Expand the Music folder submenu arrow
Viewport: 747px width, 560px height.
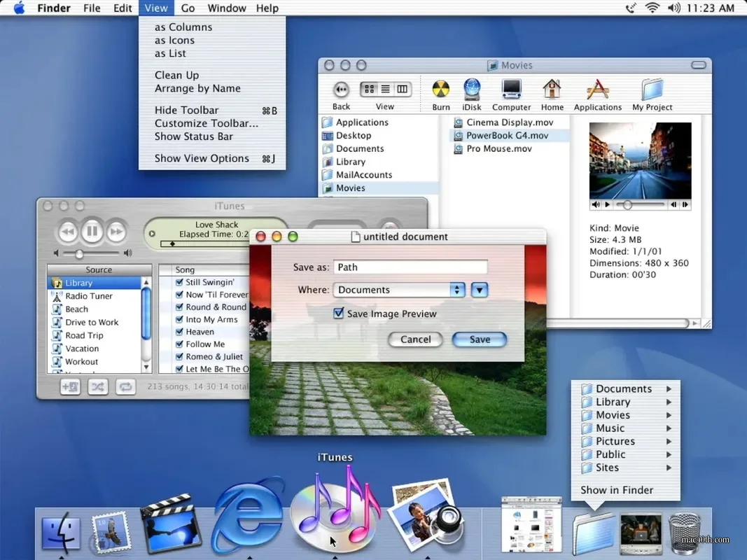pos(671,428)
